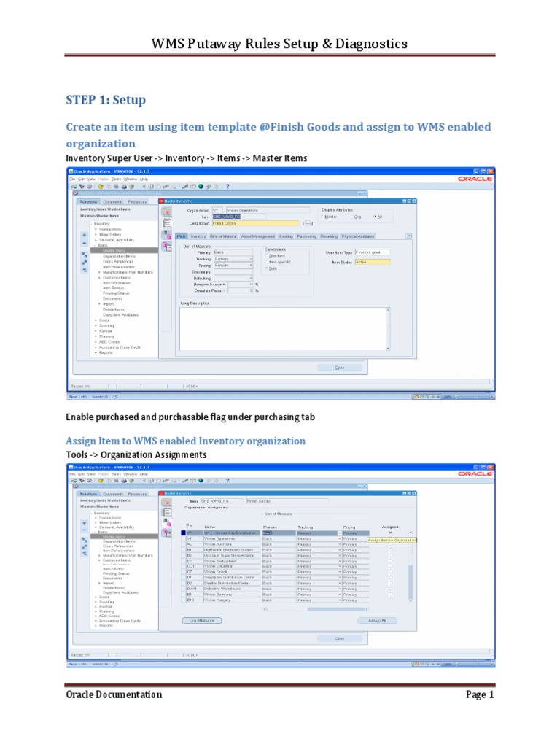560x747 pixels.
Task: Click the list-style vertical toolbar icon beside the Description field
Action: (x=167, y=223)
